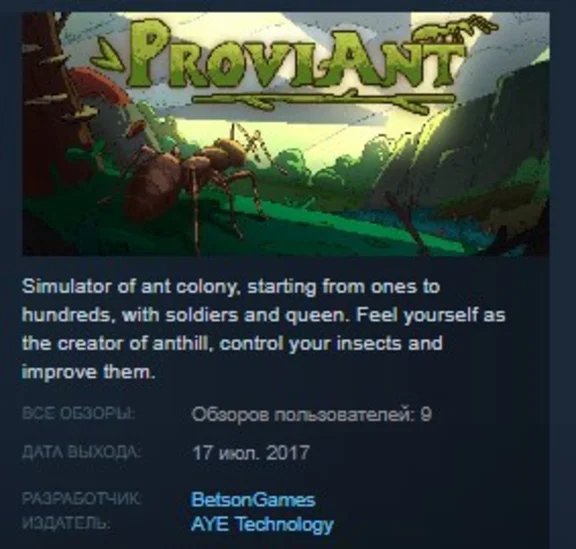Click the game description starting with Simulator

(264, 329)
